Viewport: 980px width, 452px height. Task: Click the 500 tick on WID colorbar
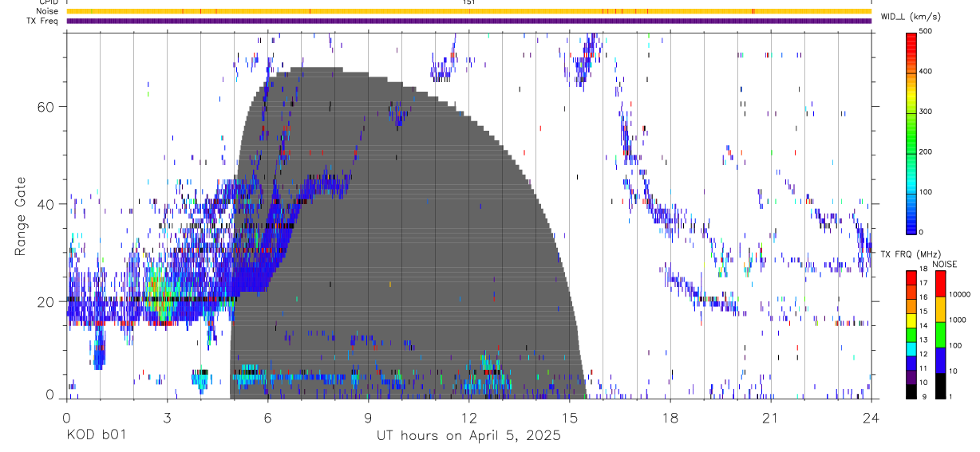coord(926,31)
